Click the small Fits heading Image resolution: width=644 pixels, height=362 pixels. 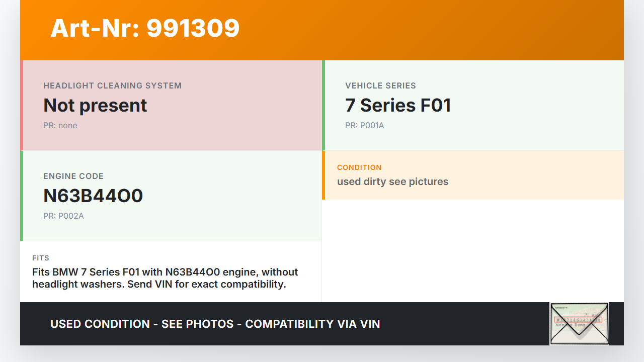click(x=41, y=258)
